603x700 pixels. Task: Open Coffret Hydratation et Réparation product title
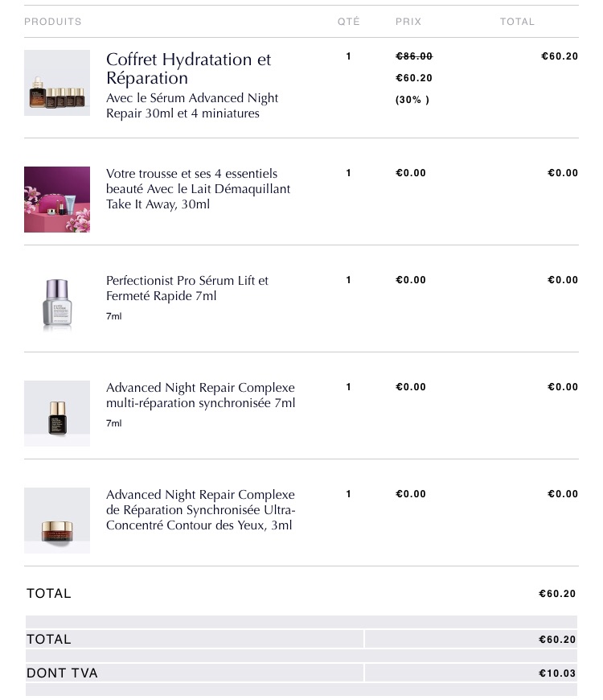click(x=189, y=68)
